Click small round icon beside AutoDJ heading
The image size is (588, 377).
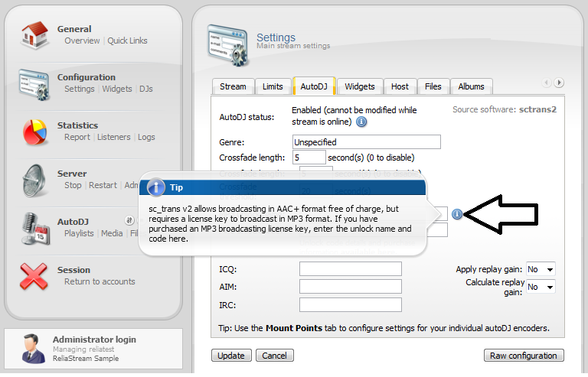pos(129,220)
